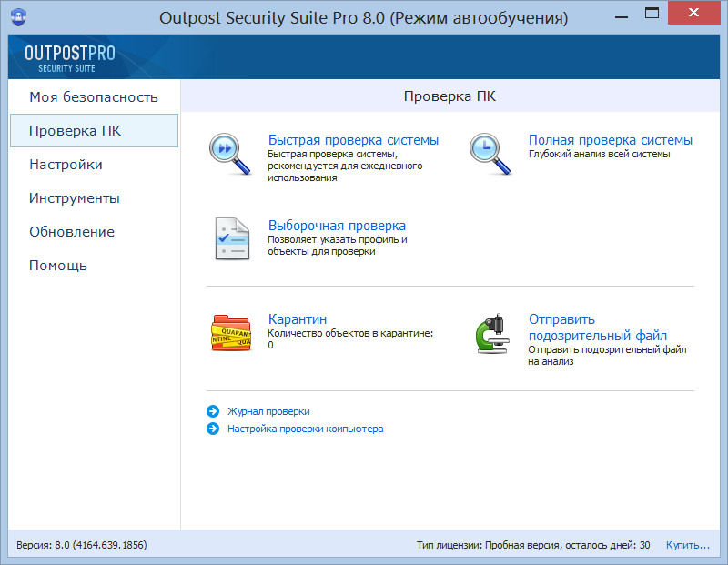Select Проверка ПК in the sidebar

75,131
